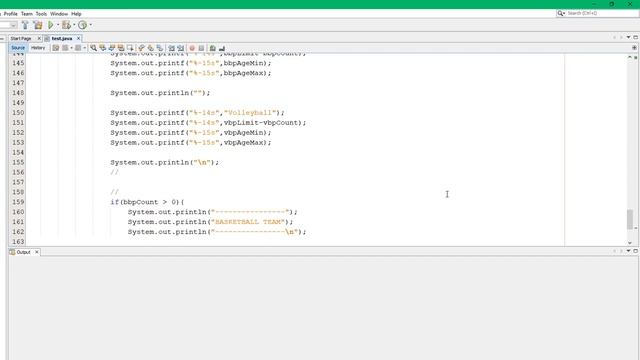Click the editor scrollbar up arrow
The width and height of the screenshot is (640, 360).
click(x=630, y=58)
